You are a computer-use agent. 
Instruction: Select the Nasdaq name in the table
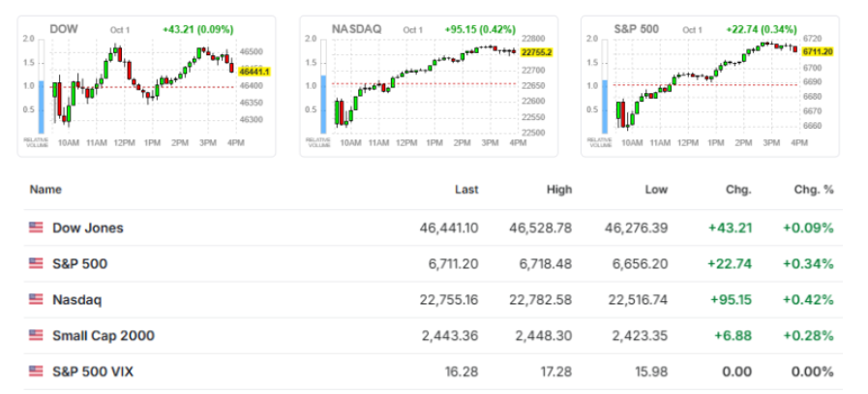[x=78, y=300]
